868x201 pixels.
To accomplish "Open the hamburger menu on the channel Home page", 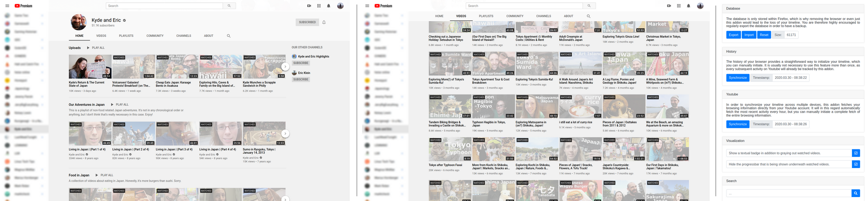I will point(7,6).
